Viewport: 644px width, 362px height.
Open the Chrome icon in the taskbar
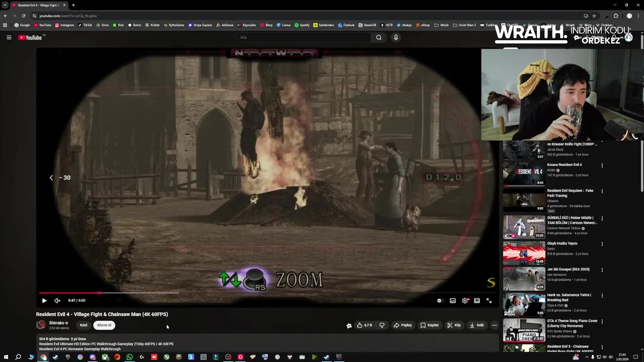43,357
